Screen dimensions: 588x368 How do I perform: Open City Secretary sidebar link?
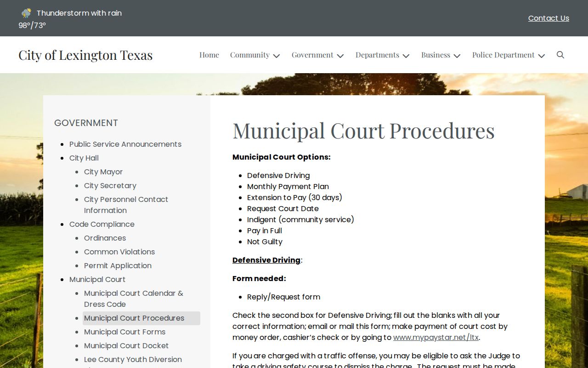110,185
